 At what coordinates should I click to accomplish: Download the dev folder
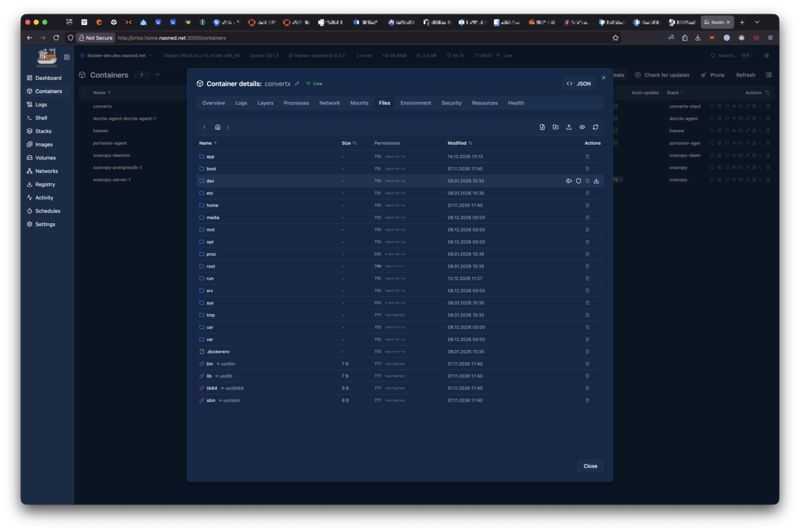click(x=596, y=181)
